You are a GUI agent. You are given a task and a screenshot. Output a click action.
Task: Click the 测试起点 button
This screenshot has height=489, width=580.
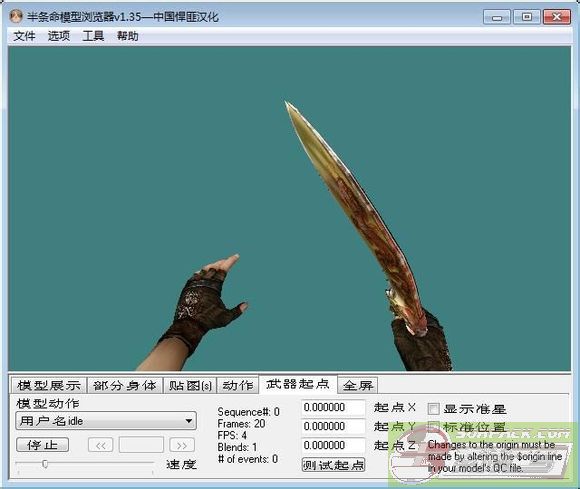[x=334, y=465]
